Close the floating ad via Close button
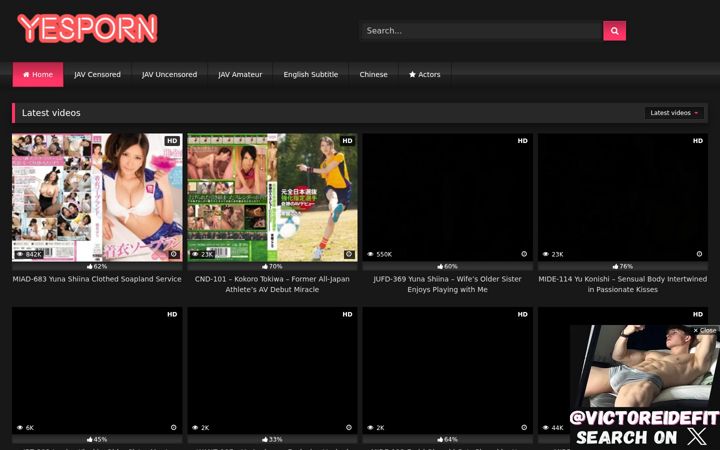 704,330
